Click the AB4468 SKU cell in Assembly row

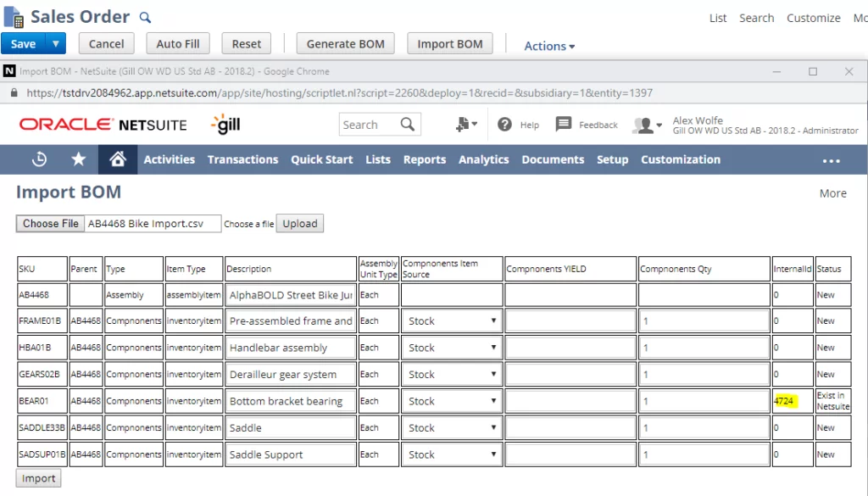pos(42,295)
